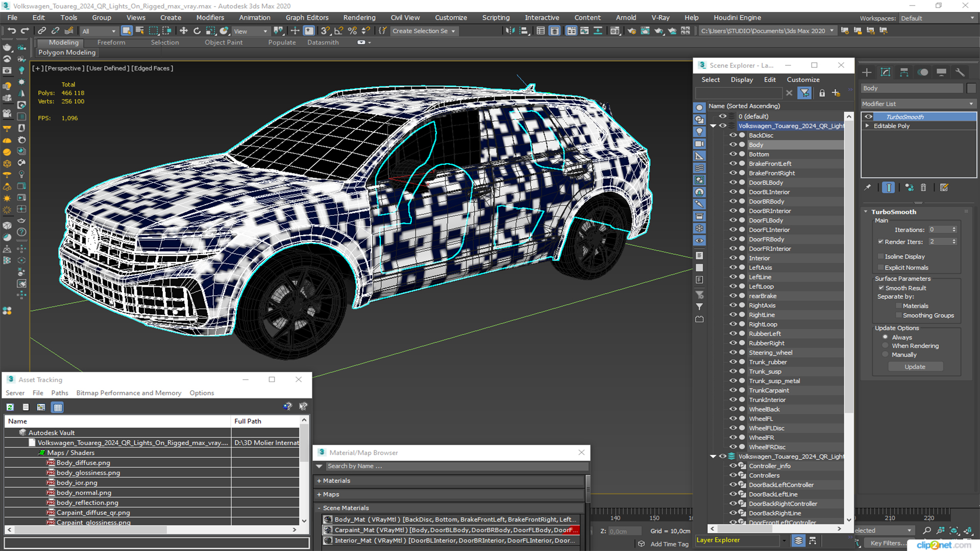Open Scene Explorer Display menu
The height and width of the screenshot is (551, 980).
coord(742,80)
